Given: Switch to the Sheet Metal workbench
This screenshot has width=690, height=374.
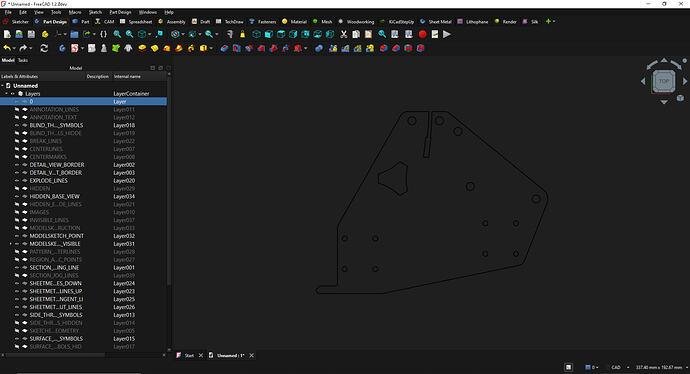Looking at the screenshot, I should coord(436,22).
